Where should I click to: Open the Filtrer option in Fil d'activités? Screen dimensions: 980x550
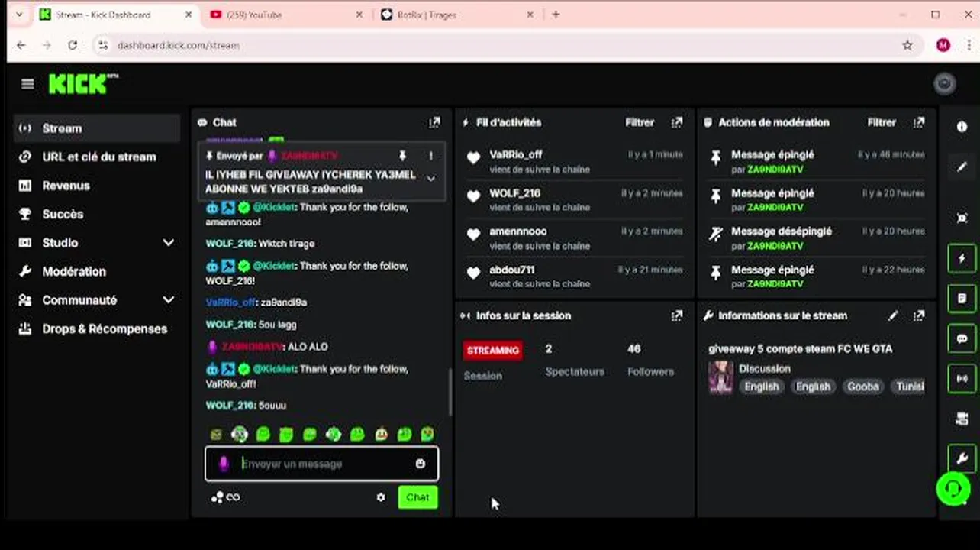point(640,122)
